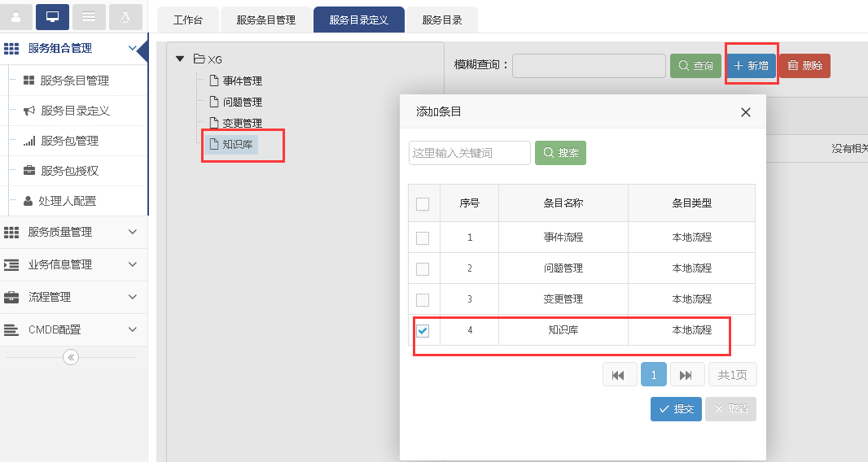This screenshot has width=868, height=462.
Task: Collapse the XG tree folder
Action: click(181, 59)
